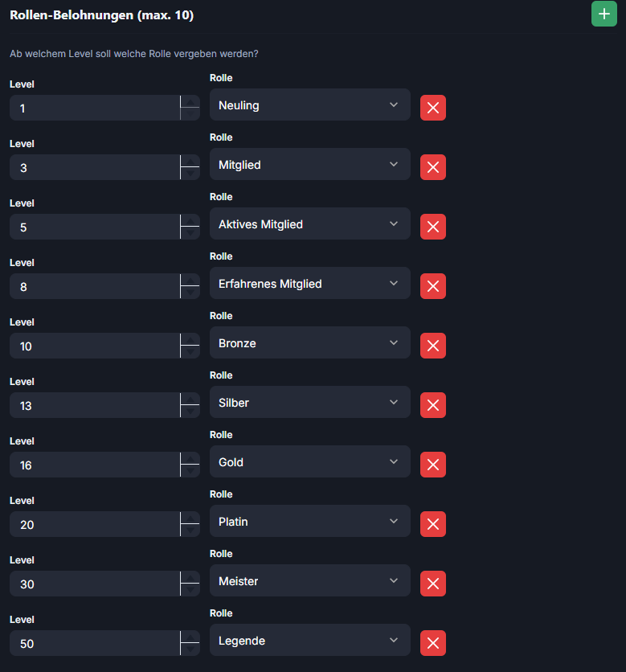Delete the Platin role reward
The height and width of the screenshot is (672, 626).
pyautogui.click(x=433, y=524)
